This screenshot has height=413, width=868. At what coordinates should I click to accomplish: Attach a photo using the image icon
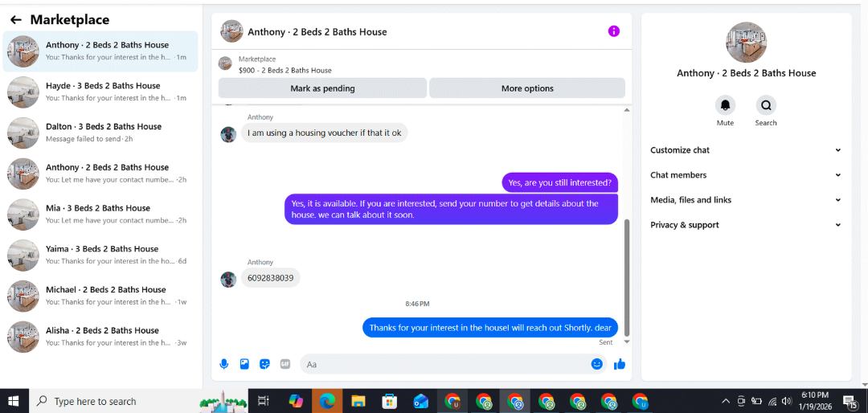pyautogui.click(x=244, y=364)
